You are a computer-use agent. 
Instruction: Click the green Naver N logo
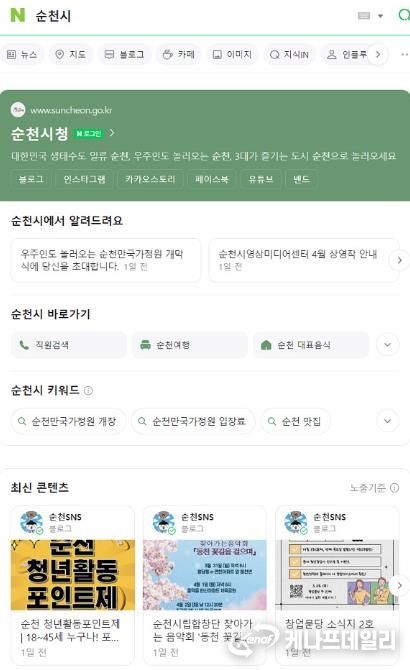[18, 15]
